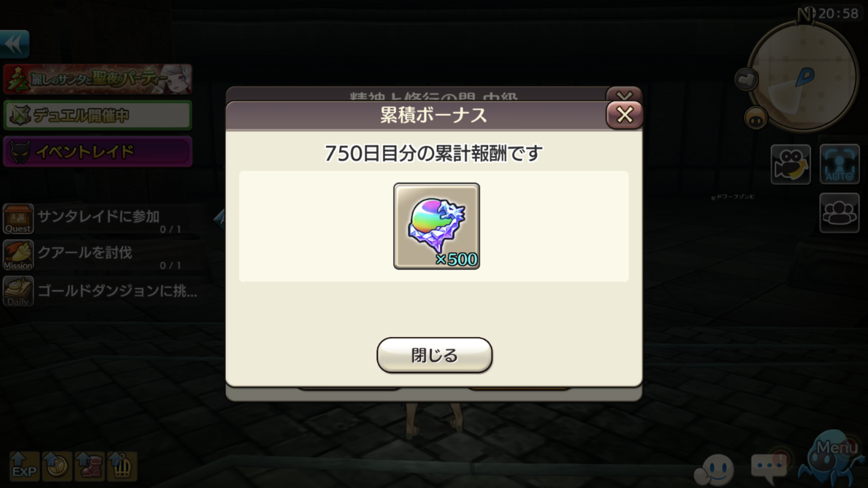Toggle the AUTO mode button
The width and height of the screenshot is (868, 488).
pyautogui.click(x=840, y=164)
